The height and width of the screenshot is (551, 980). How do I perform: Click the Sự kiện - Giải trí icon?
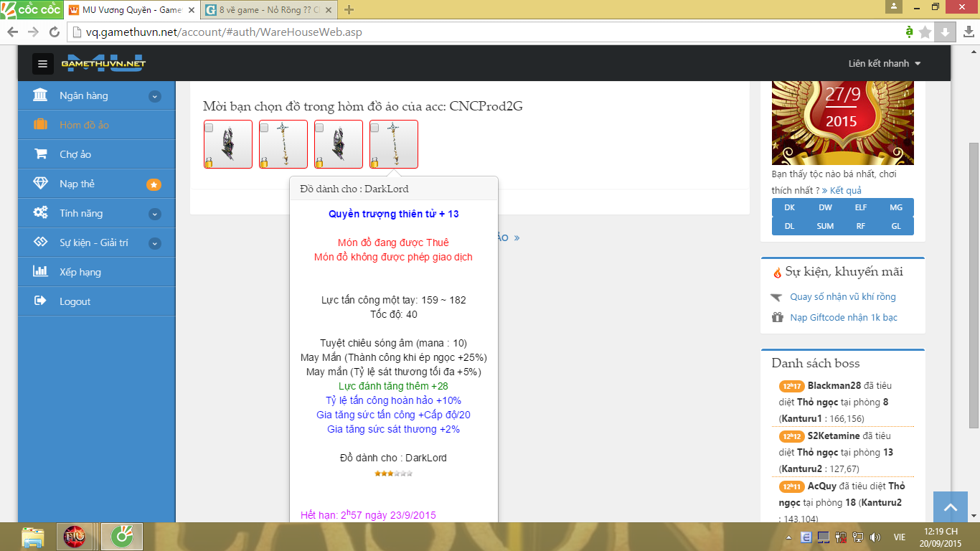(x=41, y=242)
